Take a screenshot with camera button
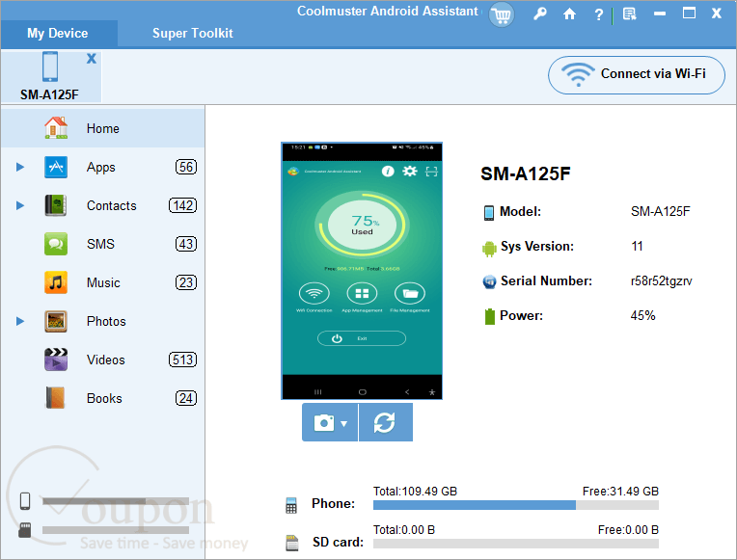737x560 pixels. (324, 422)
